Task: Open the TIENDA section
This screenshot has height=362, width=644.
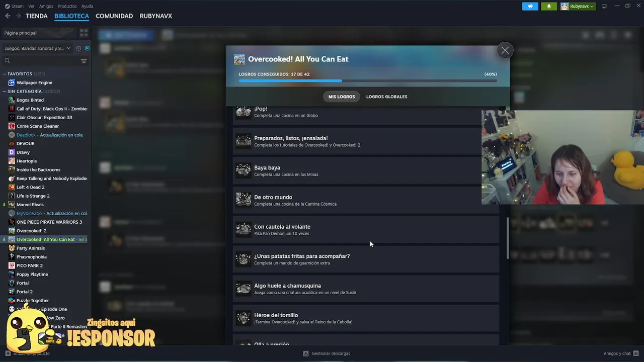Action: point(37,16)
